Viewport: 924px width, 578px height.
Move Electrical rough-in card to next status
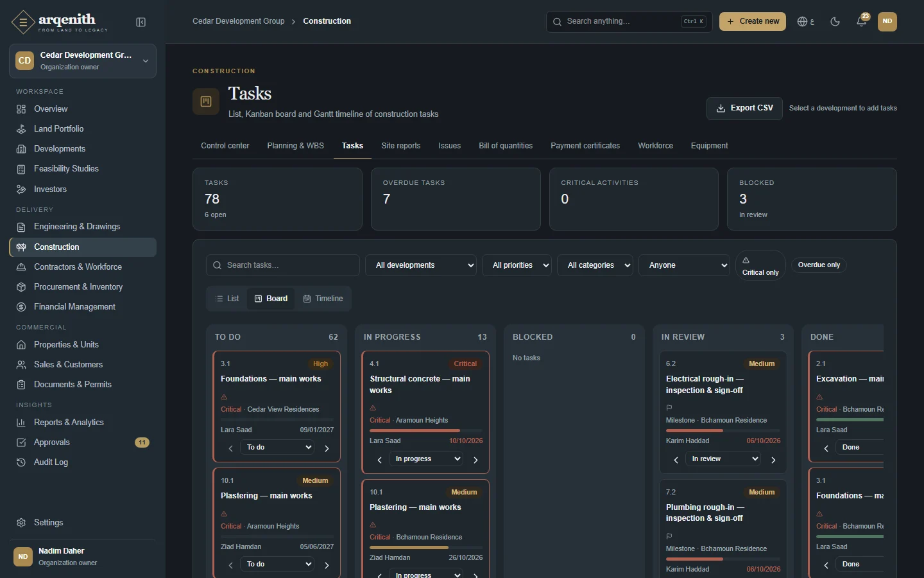tap(773, 460)
